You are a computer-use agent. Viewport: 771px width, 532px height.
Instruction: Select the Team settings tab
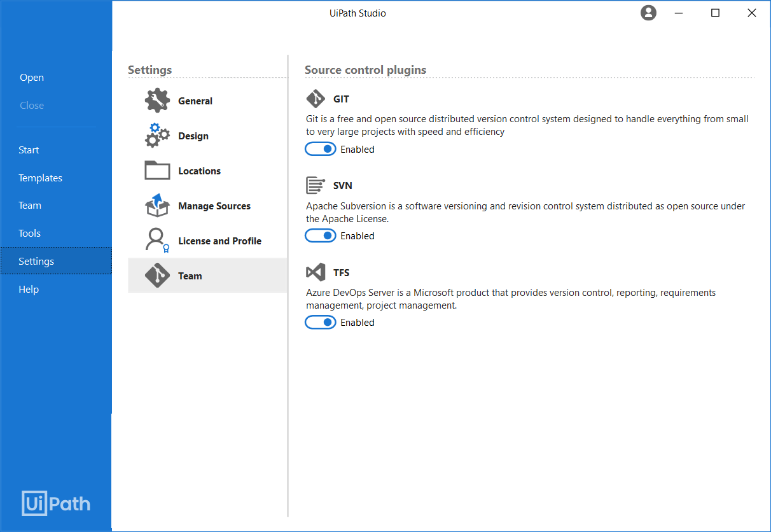[x=207, y=276]
